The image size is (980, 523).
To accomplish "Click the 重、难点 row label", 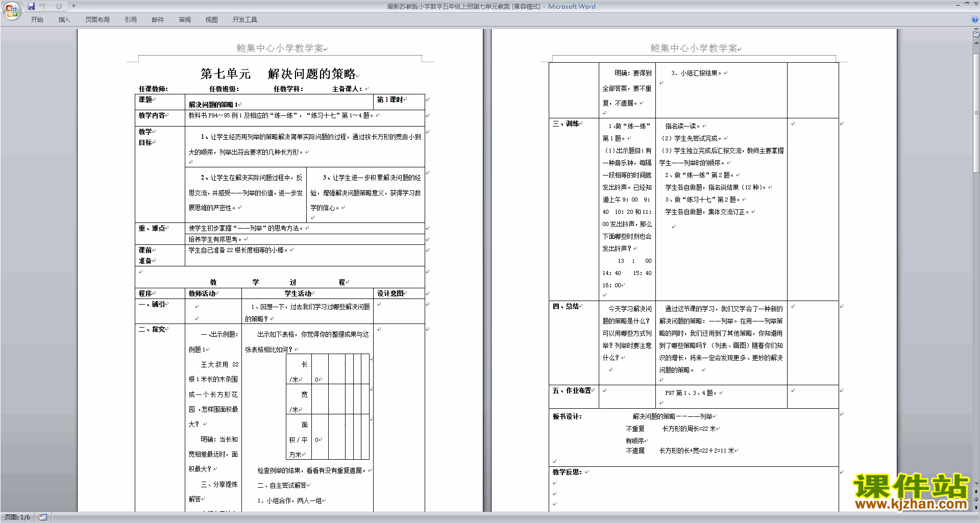I will [152, 229].
